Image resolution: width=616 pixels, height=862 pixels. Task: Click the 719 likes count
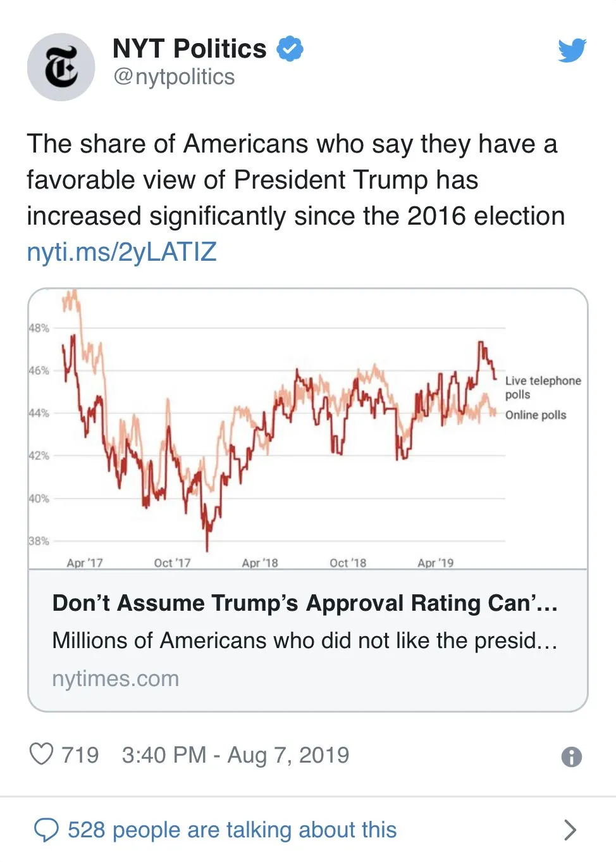pyautogui.click(x=80, y=755)
